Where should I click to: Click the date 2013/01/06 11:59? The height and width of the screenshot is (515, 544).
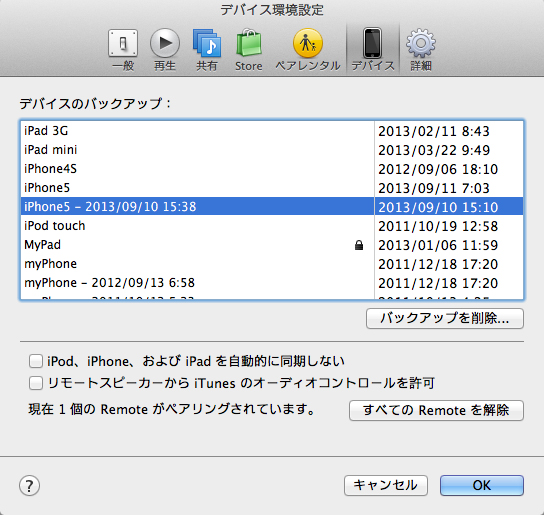[x=438, y=245]
